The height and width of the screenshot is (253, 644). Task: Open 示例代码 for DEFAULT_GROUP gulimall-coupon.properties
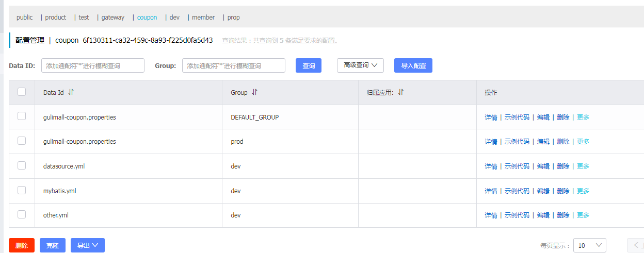[x=517, y=117]
